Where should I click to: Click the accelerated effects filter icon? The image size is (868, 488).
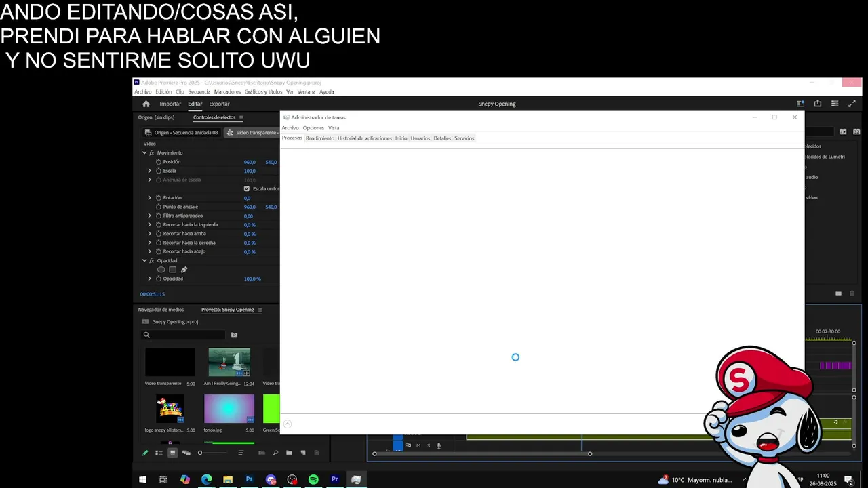pos(843,131)
